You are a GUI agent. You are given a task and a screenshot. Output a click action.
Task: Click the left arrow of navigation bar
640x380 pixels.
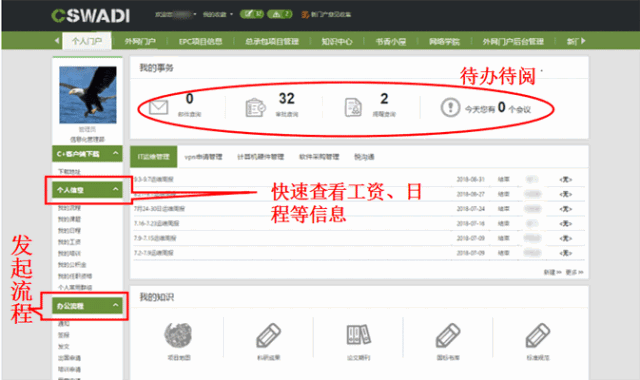[x=57, y=40]
